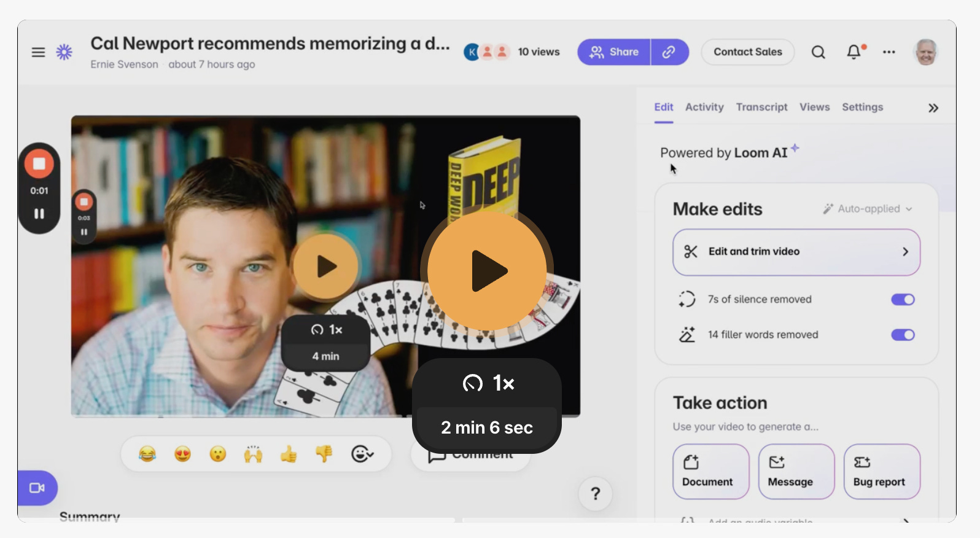Click the large orange play button

pos(487,270)
